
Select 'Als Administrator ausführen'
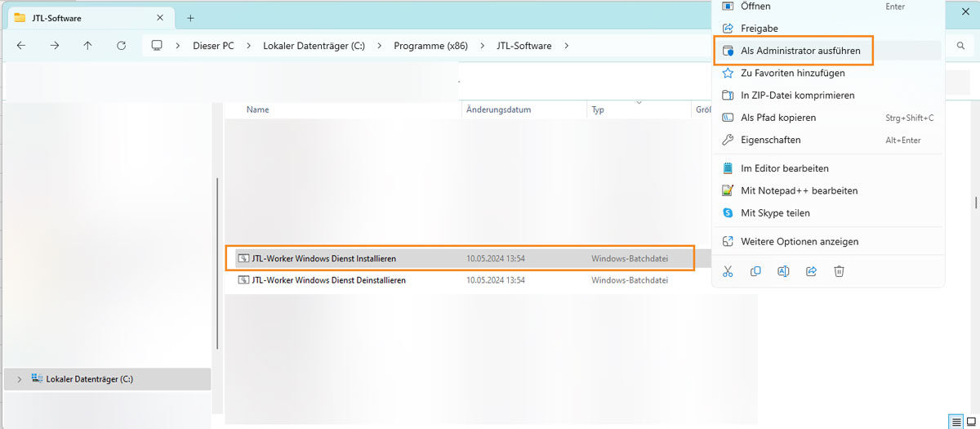[x=800, y=51]
